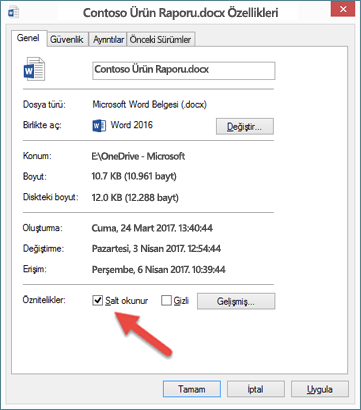Enable the Gizli checkbox
This screenshot has width=361, height=410.
tap(166, 300)
